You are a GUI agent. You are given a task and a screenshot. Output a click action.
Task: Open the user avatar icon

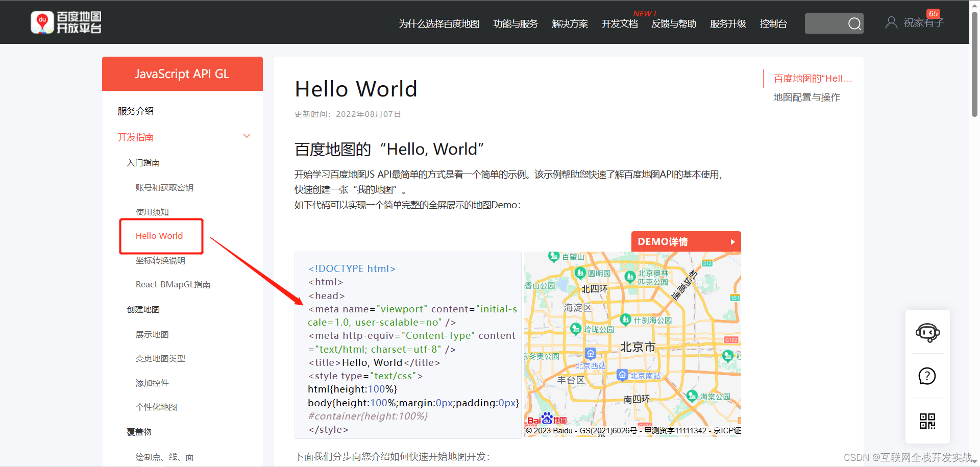[891, 23]
